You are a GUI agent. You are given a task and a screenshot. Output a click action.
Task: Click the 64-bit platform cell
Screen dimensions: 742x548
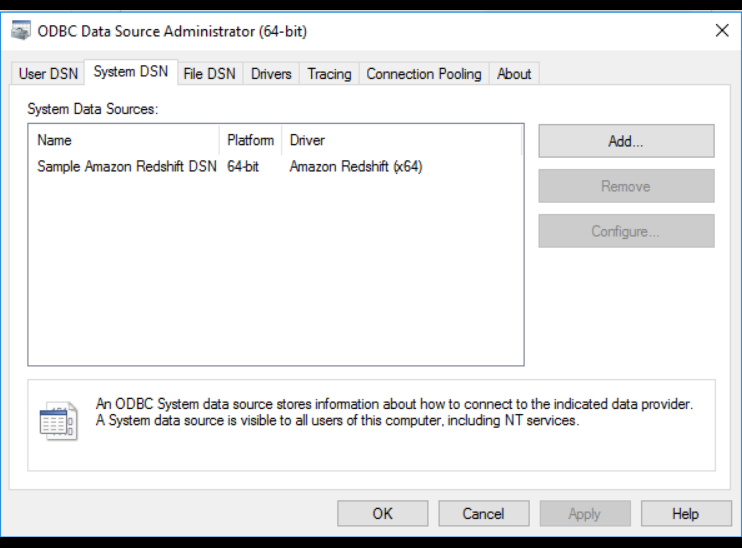(243, 167)
